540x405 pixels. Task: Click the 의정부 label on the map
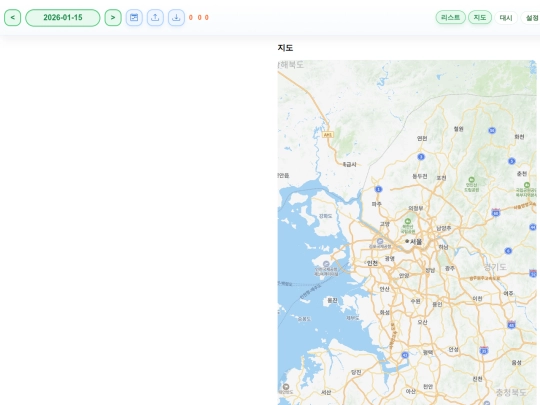click(416, 208)
